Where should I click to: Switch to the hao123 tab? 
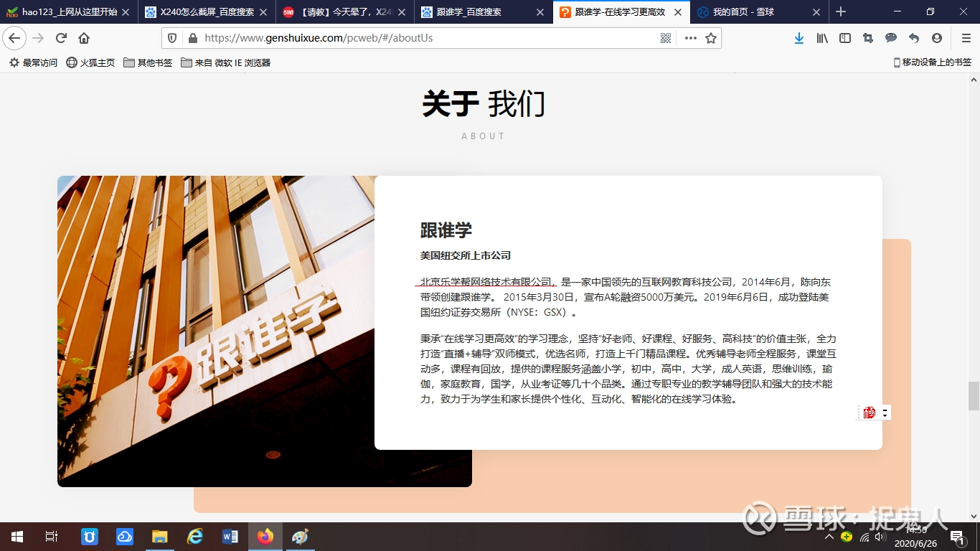click(69, 12)
